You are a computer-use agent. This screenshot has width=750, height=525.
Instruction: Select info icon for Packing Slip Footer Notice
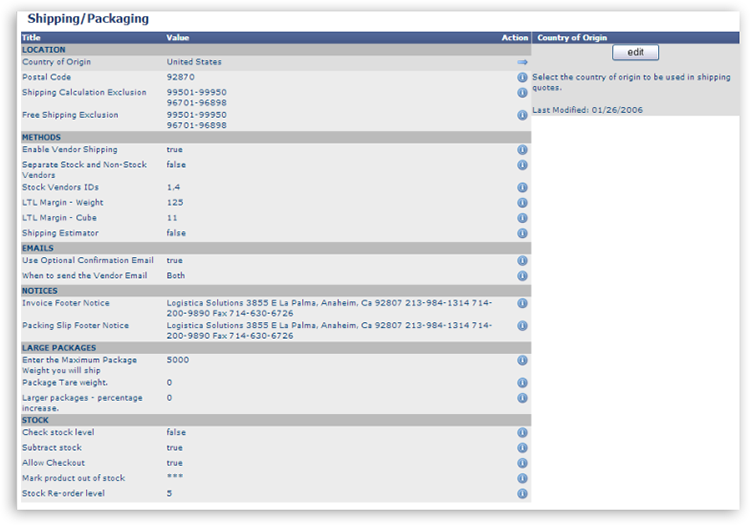(522, 326)
